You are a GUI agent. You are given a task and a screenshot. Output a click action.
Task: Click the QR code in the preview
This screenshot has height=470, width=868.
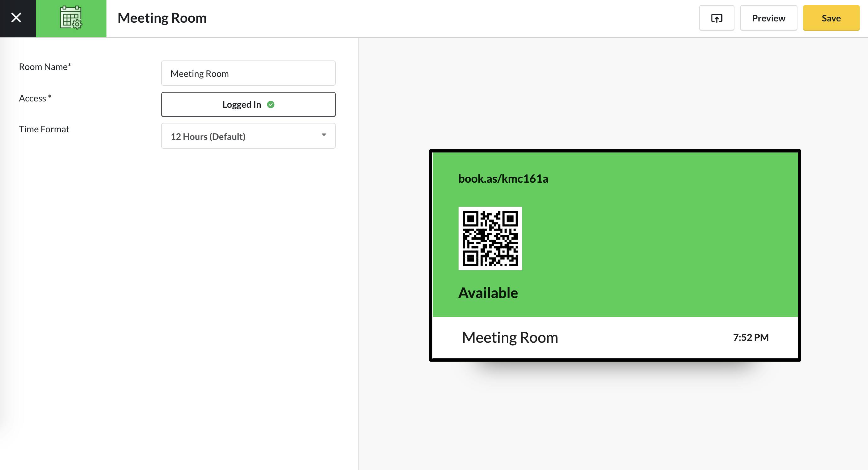click(x=490, y=238)
